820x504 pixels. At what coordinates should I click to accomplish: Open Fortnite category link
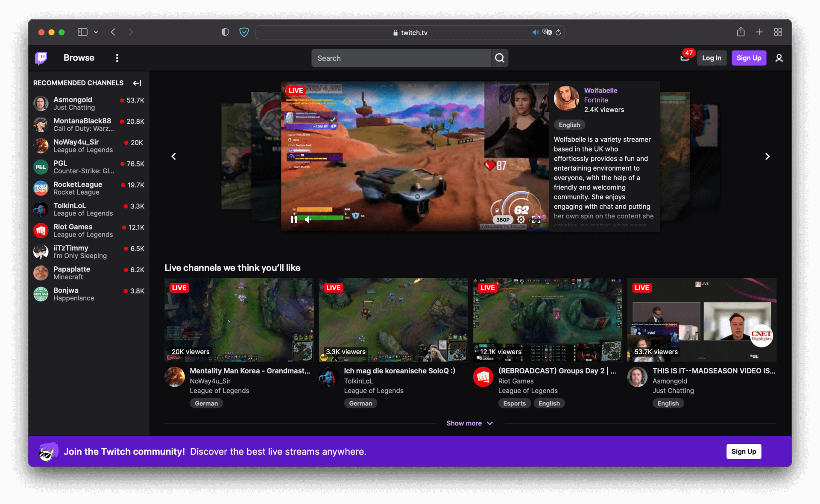point(596,100)
